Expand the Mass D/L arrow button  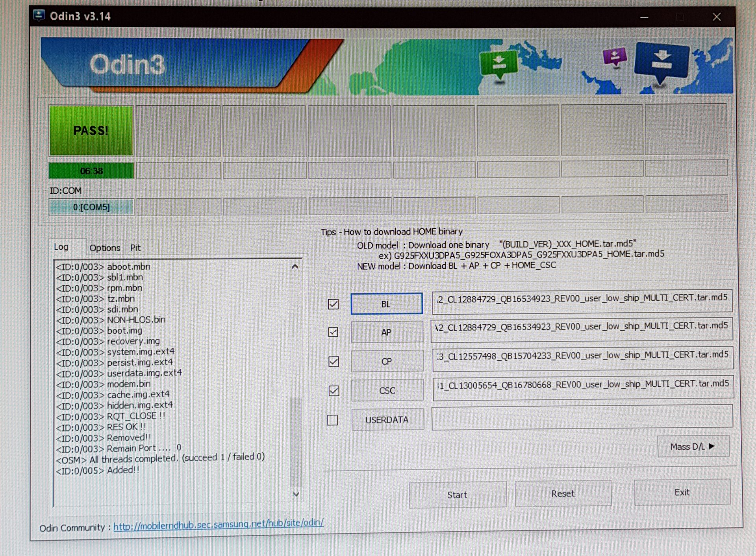(693, 447)
